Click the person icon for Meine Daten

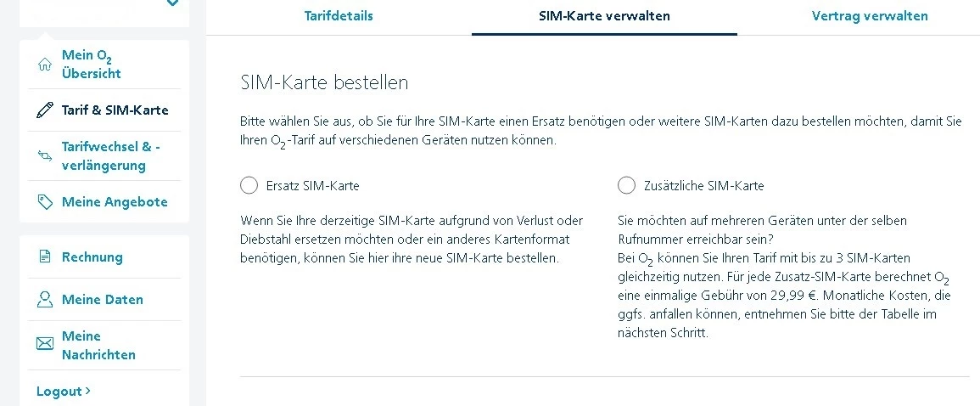(x=45, y=300)
